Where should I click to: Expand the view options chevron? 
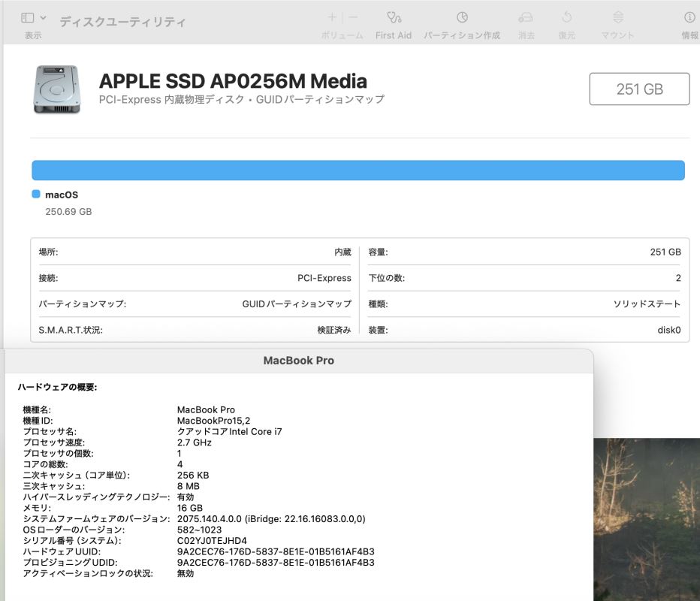pos(44,18)
